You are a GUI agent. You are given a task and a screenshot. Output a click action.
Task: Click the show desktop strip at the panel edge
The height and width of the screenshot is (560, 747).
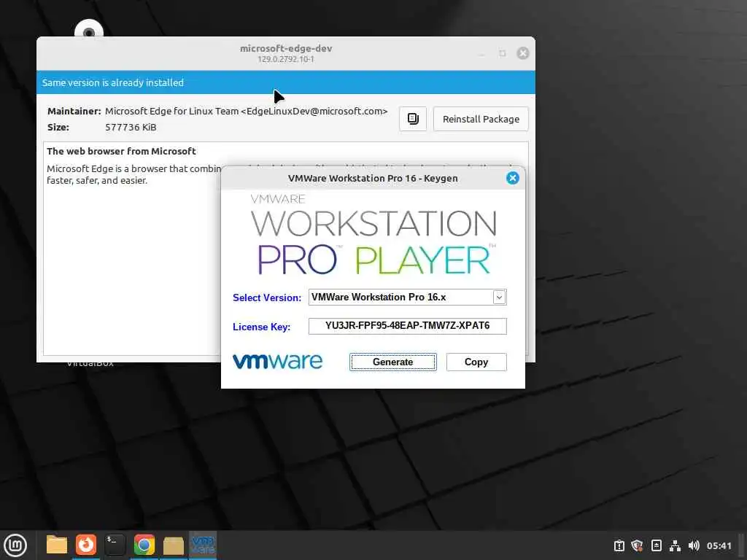[743, 545]
